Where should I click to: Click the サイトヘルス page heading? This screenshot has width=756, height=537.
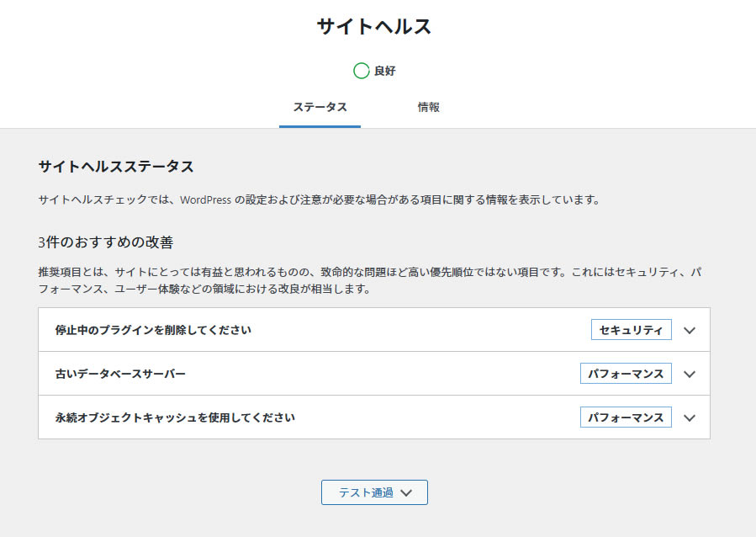point(377,26)
